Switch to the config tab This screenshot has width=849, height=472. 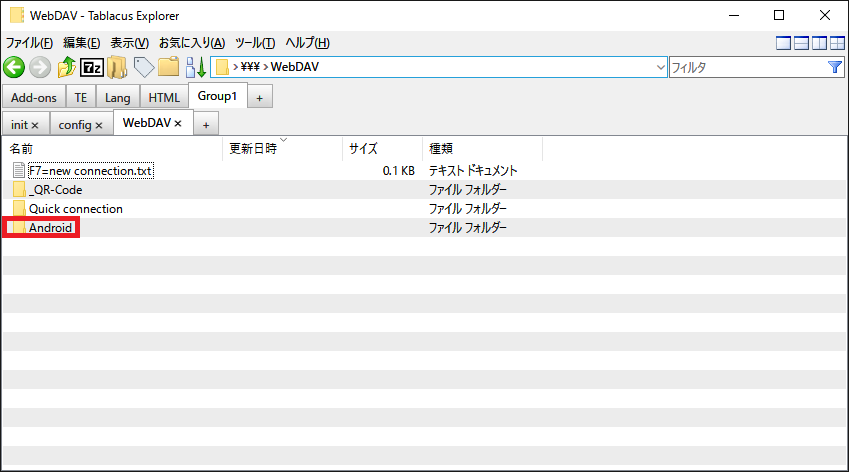coord(75,124)
